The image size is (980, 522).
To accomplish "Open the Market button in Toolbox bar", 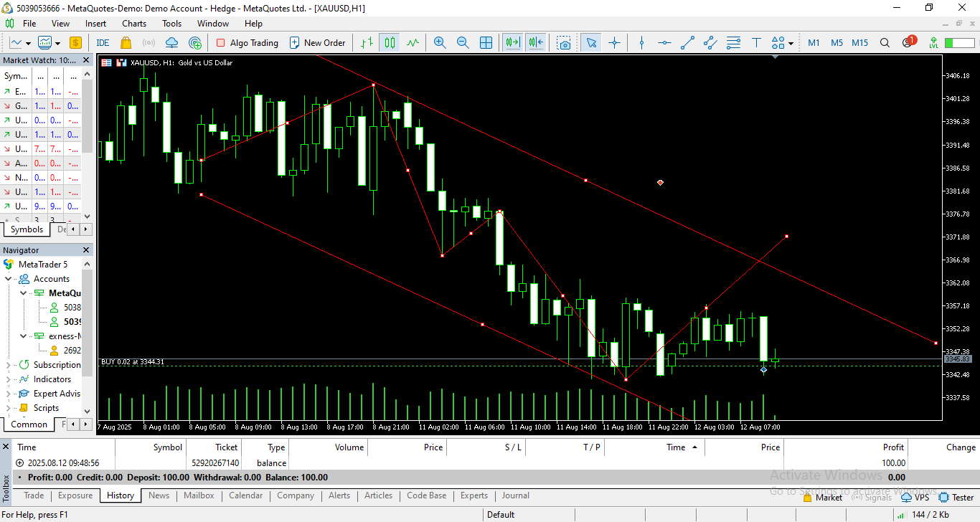I will (x=821, y=497).
